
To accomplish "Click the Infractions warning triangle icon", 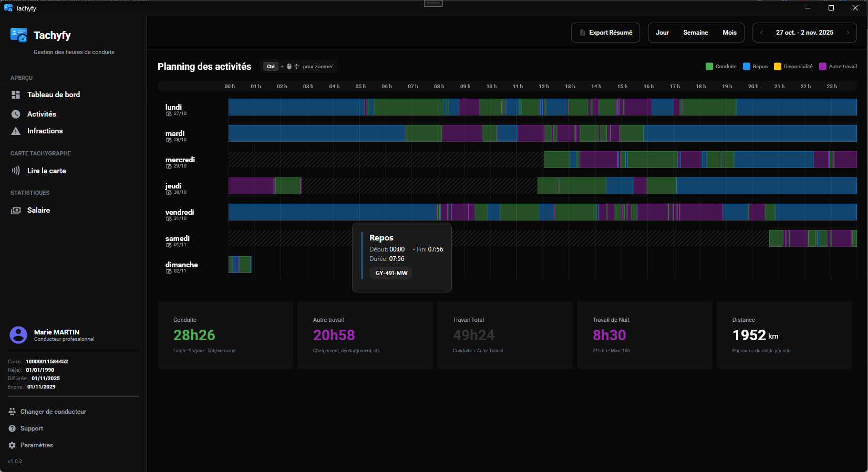I will pyautogui.click(x=16, y=131).
